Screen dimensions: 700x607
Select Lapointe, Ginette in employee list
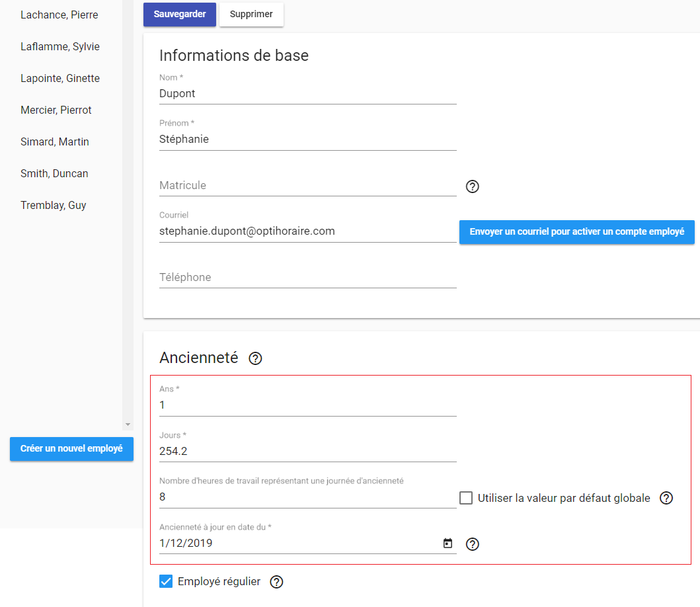pyautogui.click(x=60, y=78)
